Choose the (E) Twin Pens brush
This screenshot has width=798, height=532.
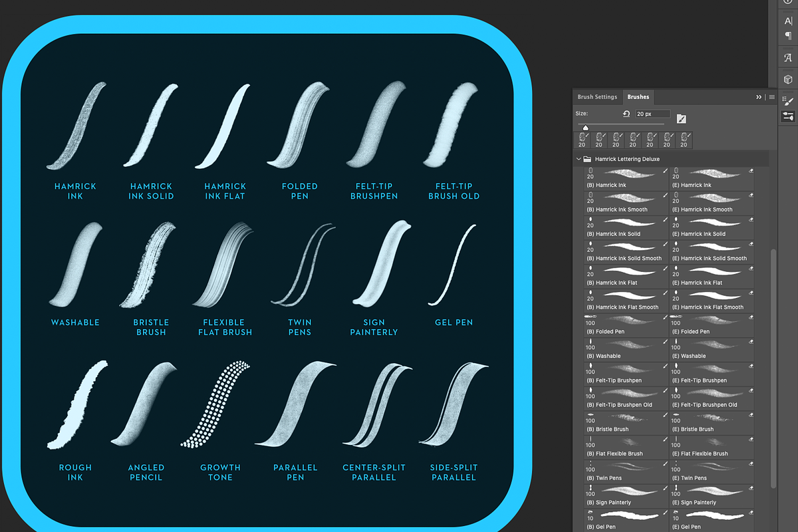pyautogui.click(x=712, y=472)
